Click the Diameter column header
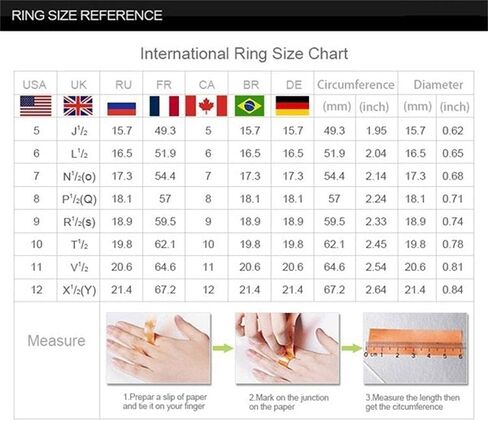 tap(438, 85)
